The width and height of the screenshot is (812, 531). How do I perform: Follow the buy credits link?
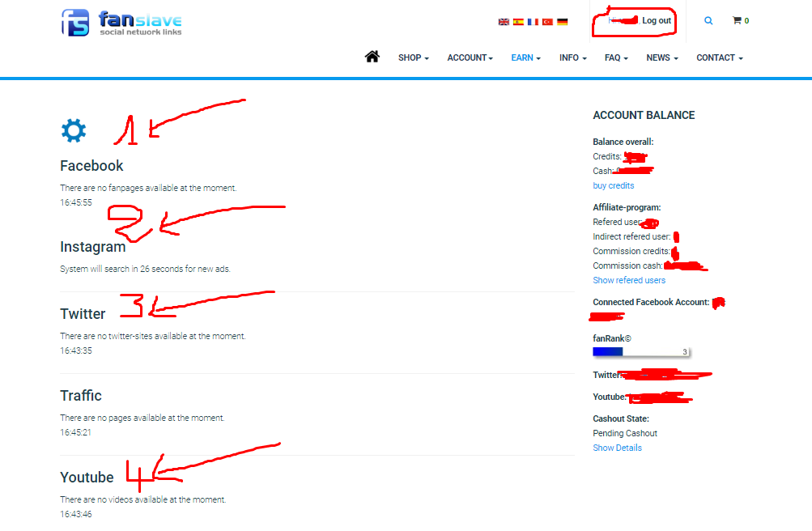pyautogui.click(x=613, y=185)
